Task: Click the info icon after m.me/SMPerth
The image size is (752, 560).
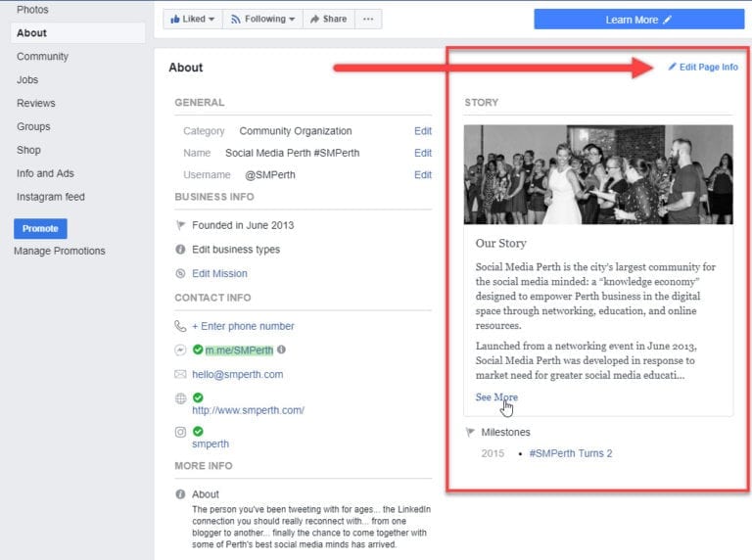Action: click(x=282, y=350)
